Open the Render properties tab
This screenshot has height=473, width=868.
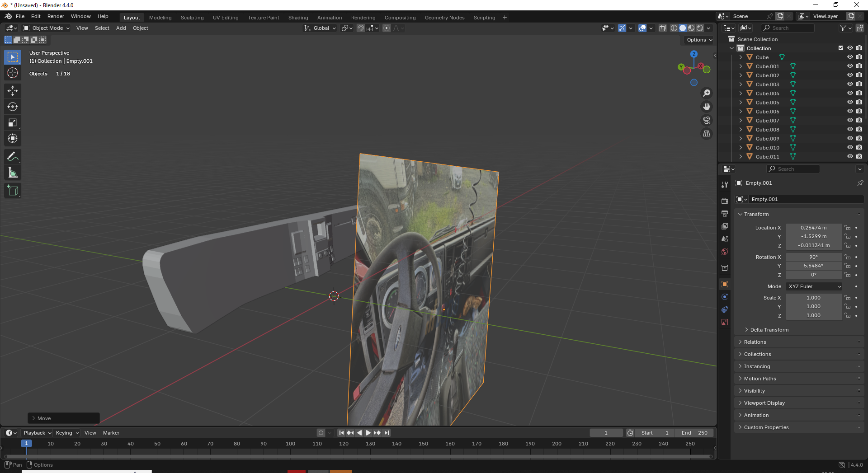point(725,201)
